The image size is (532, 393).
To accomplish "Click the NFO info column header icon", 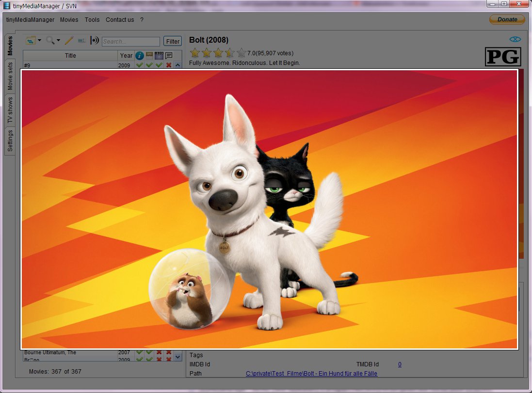I will coord(139,56).
